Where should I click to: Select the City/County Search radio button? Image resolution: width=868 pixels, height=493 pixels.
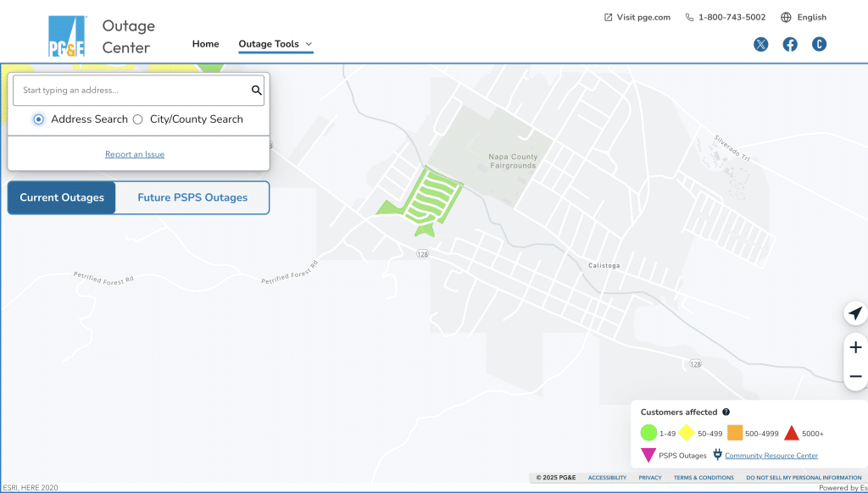click(x=138, y=119)
